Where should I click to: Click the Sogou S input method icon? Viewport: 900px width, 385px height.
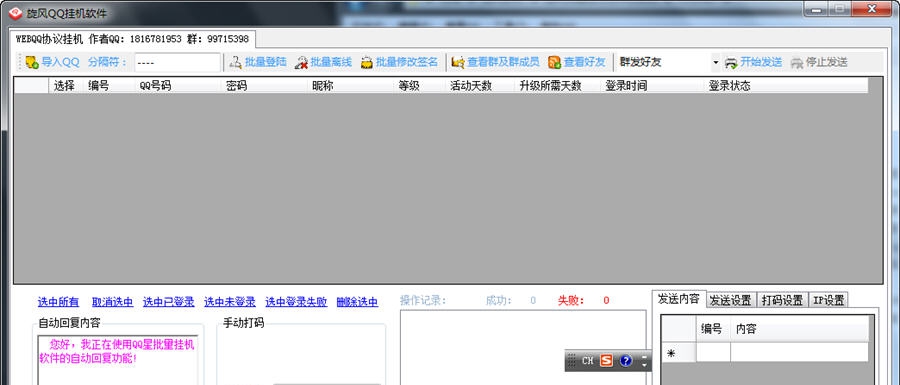[x=607, y=361]
